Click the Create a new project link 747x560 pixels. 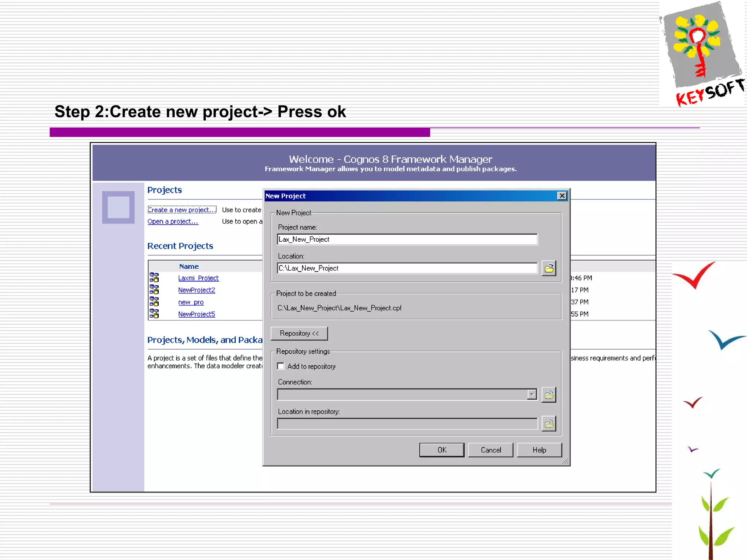[x=182, y=210]
